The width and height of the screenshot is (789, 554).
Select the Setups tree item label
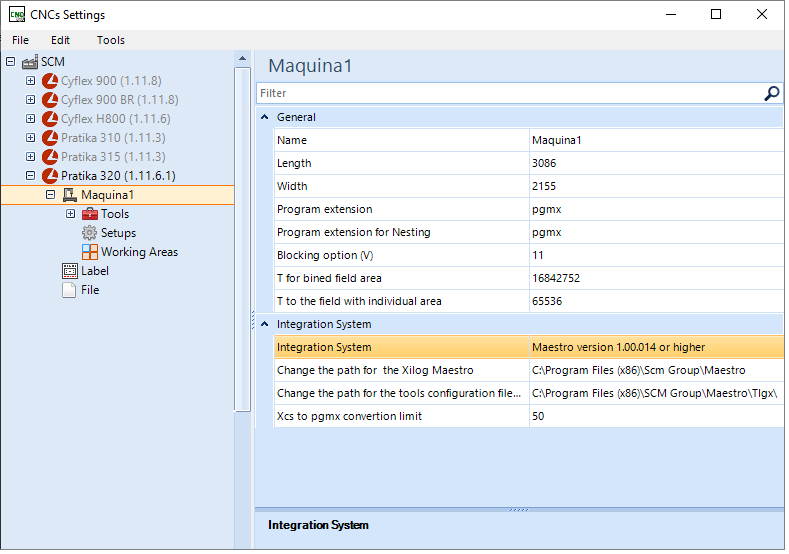pos(119,233)
